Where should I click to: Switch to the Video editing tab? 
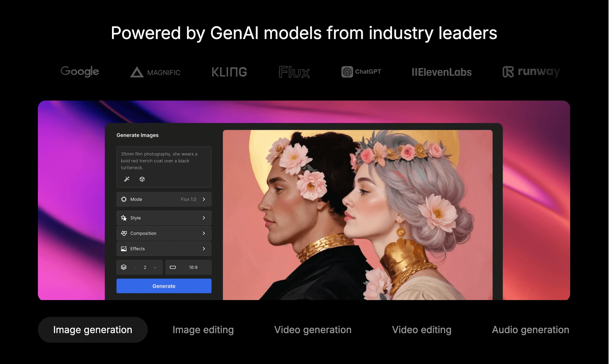tap(422, 330)
